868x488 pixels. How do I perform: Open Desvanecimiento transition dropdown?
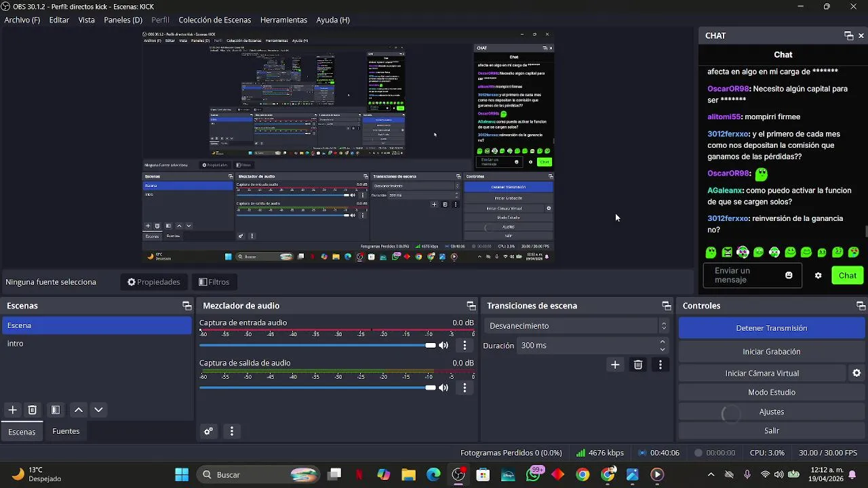(576, 326)
